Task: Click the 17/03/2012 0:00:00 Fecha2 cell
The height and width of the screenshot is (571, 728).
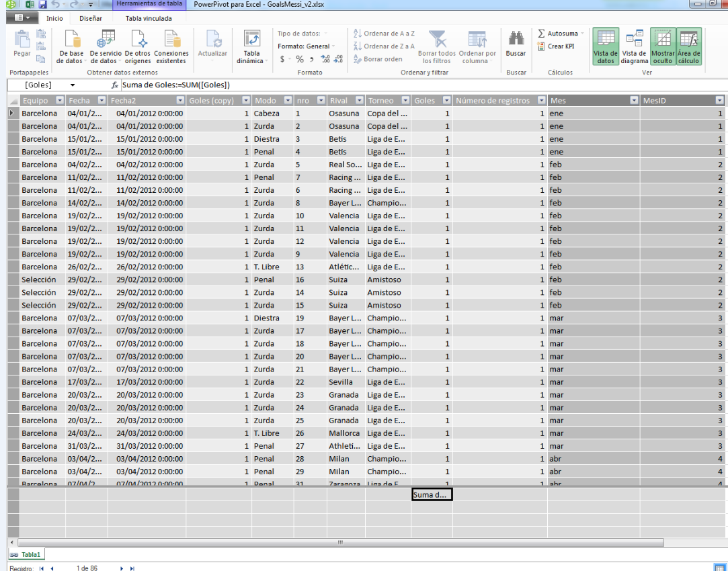Action: point(147,382)
